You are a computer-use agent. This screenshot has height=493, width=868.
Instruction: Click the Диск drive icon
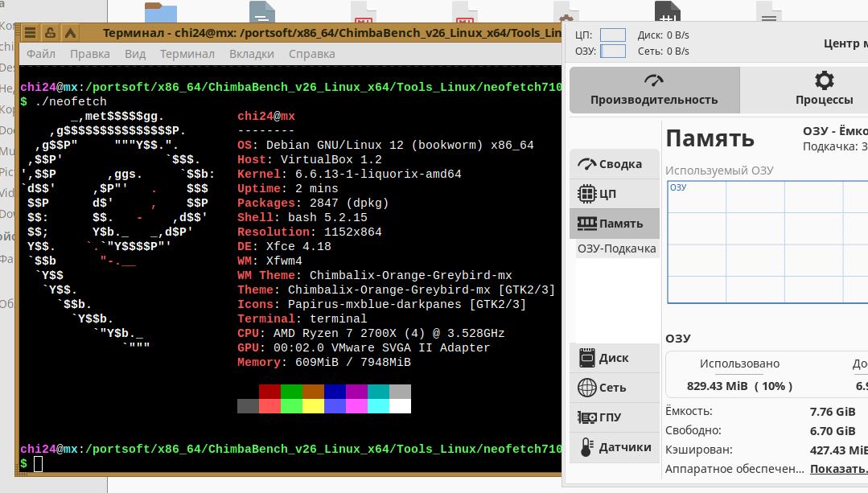[586, 358]
